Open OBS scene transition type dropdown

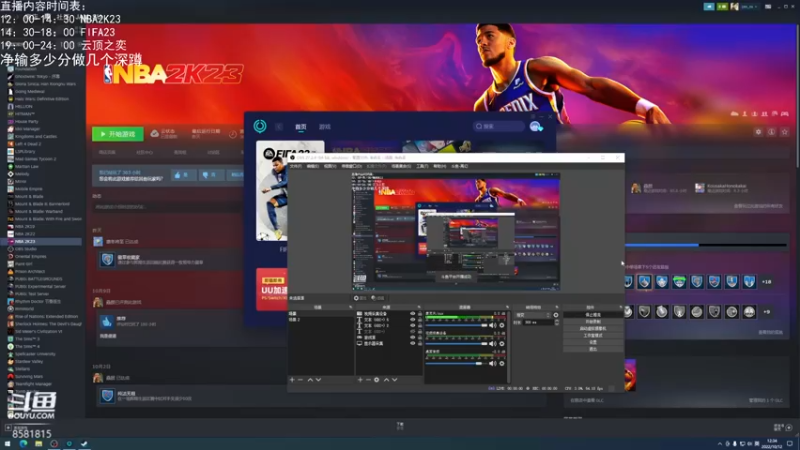tap(533, 315)
